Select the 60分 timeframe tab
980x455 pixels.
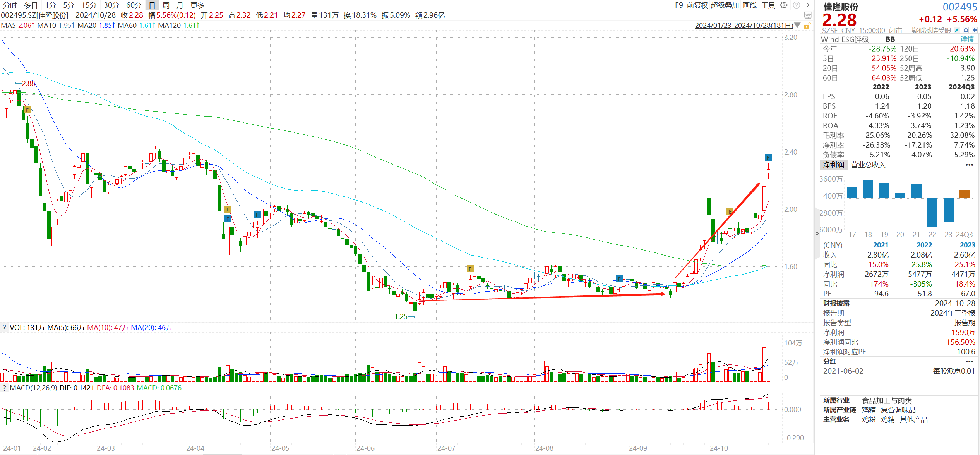click(x=134, y=5)
